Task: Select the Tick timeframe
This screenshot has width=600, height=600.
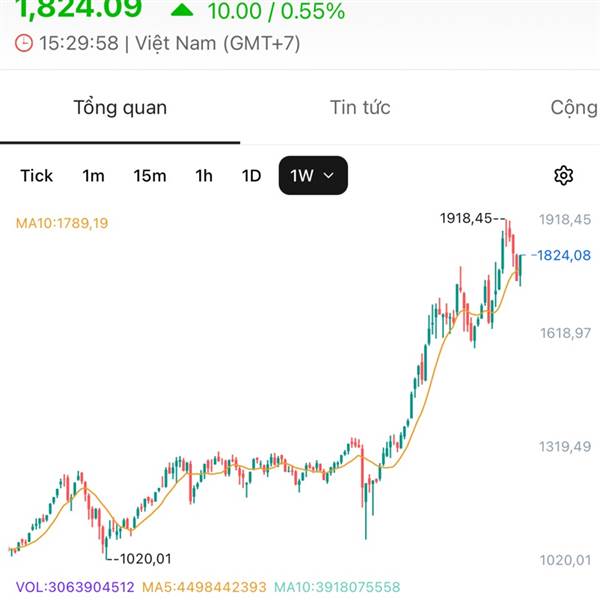Action: point(37,176)
